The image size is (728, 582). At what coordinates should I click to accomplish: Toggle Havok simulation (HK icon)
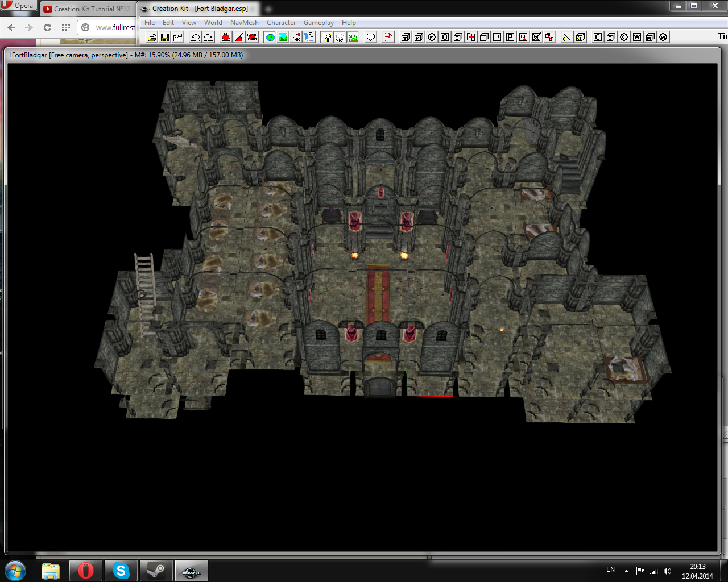pyautogui.click(x=296, y=37)
